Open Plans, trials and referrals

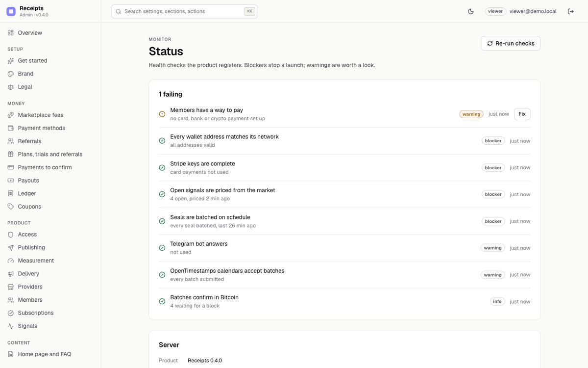[x=50, y=154]
